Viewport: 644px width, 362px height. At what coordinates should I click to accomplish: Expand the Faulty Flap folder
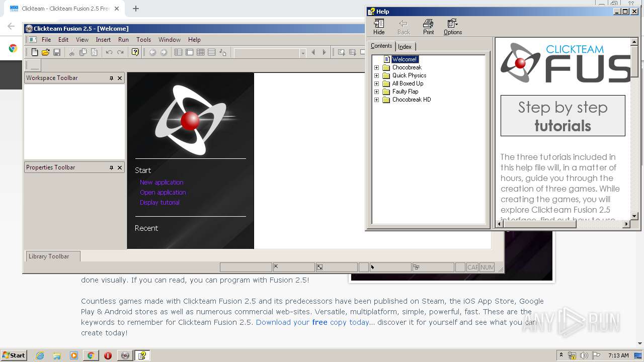(376, 92)
